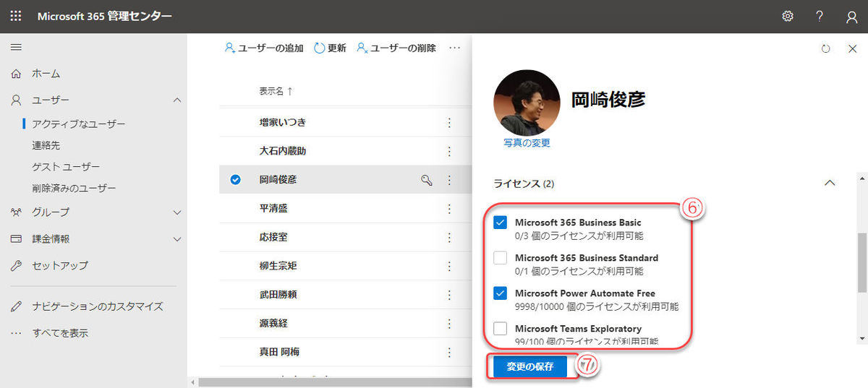The height and width of the screenshot is (388, 868).
Task: Uncheck Microsoft 365 Business Basic license
Action: 500,223
